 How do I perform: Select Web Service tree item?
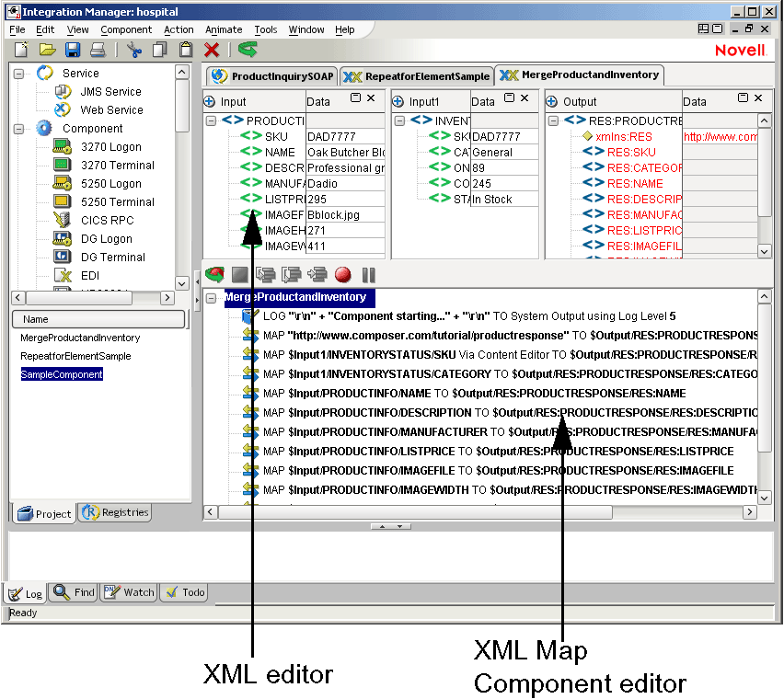point(111,110)
